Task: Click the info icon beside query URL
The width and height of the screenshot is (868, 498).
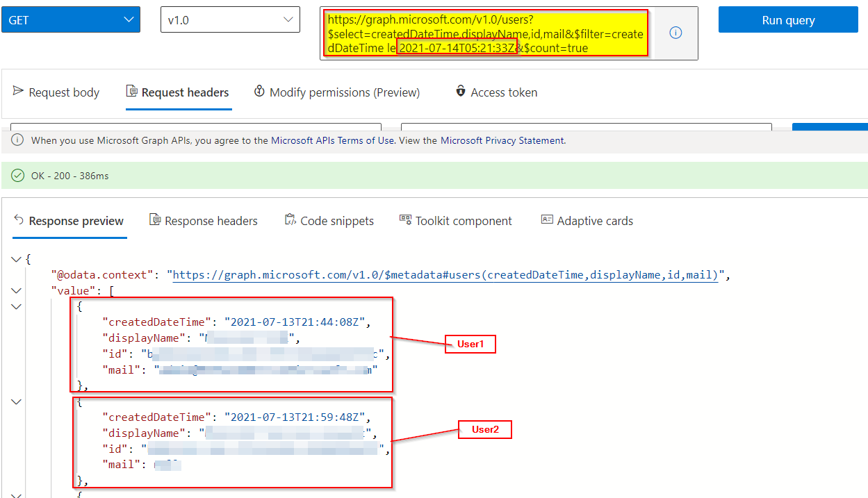Action: tap(675, 33)
